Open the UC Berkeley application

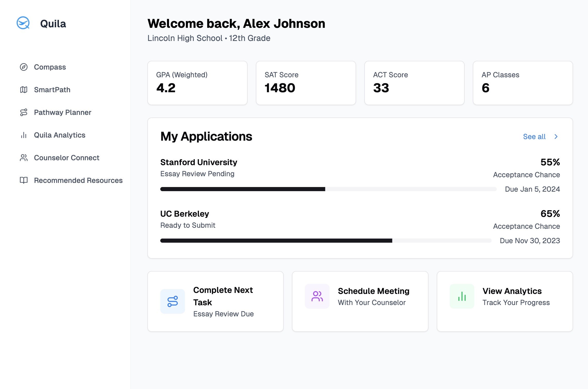(x=184, y=214)
